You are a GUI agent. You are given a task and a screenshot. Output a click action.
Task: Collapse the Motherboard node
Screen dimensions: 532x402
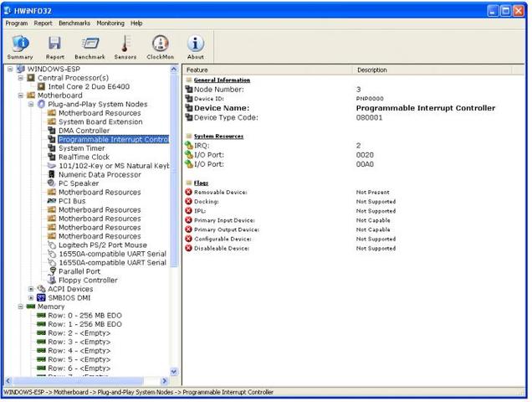(x=21, y=95)
